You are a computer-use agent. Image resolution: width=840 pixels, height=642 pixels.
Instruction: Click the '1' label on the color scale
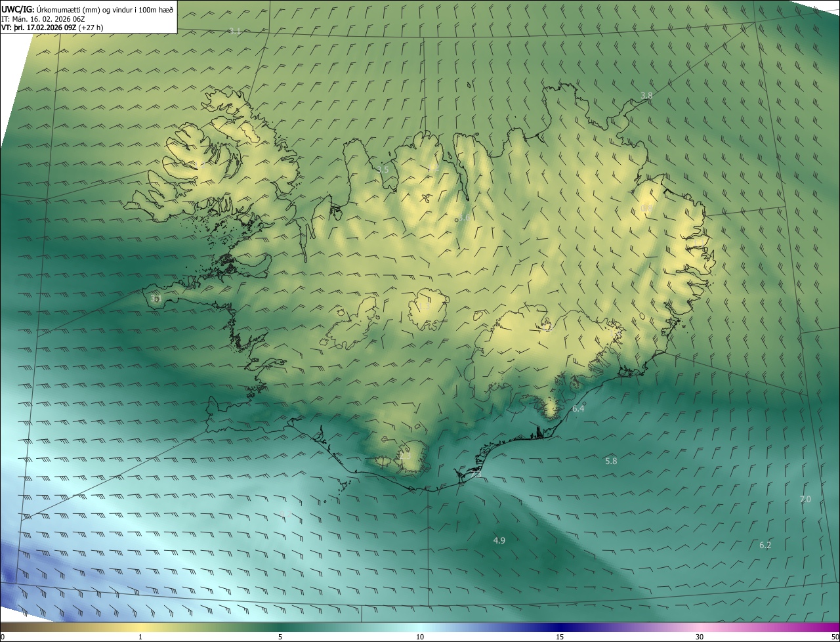click(x=140, y=637)
